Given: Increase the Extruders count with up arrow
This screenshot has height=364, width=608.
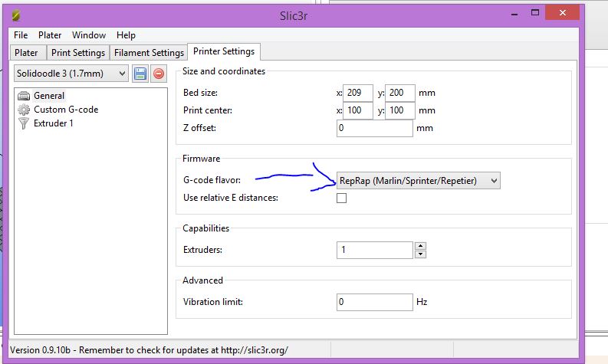Looking at the screenshot, I should pos(420,246).
